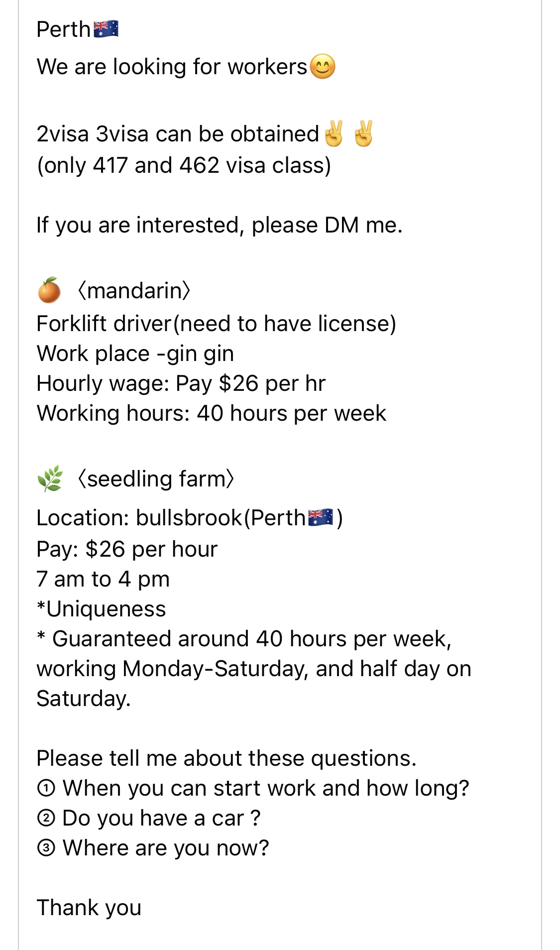The width and height of the screenshot is (560, 950).
Task: Tap the 'Do you have a car ?' question
Action: click(x=161, y=818)
